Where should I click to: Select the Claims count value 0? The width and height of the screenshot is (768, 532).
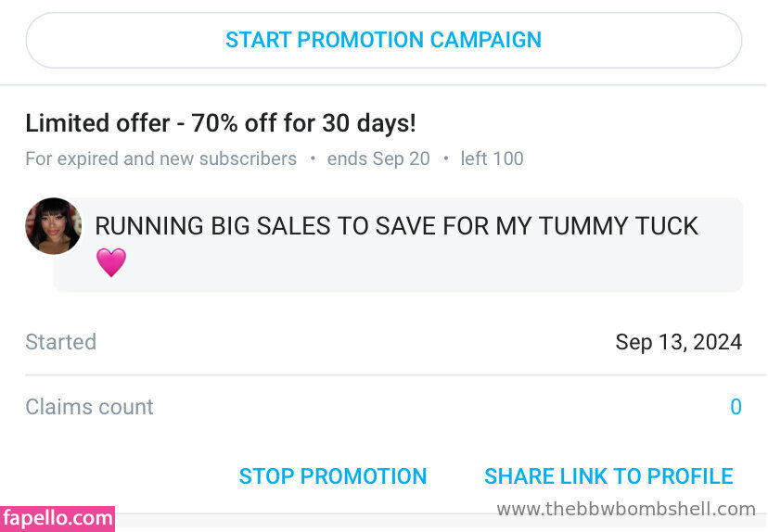click(x=736, y=407)
